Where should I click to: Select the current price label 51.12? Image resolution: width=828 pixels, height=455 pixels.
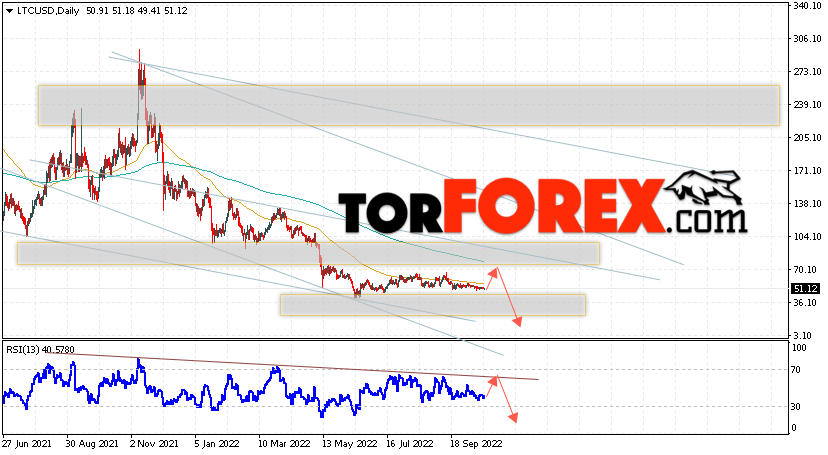[805, 289]
